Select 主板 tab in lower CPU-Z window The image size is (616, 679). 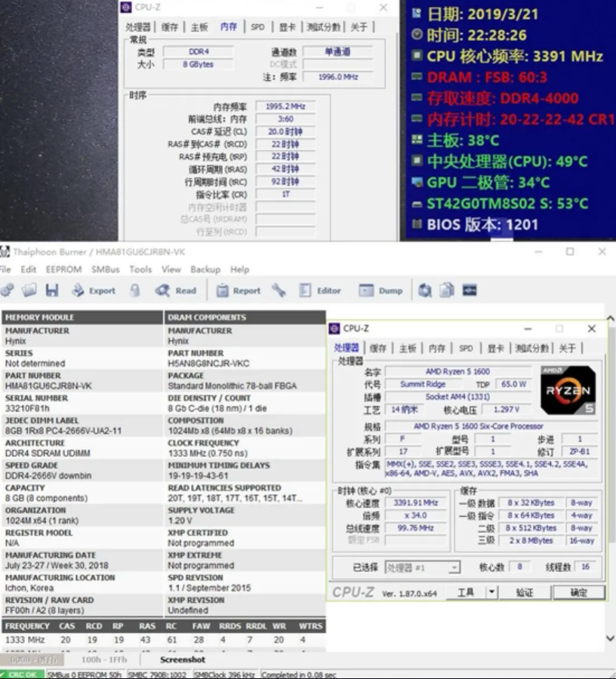tap(408, 348)
